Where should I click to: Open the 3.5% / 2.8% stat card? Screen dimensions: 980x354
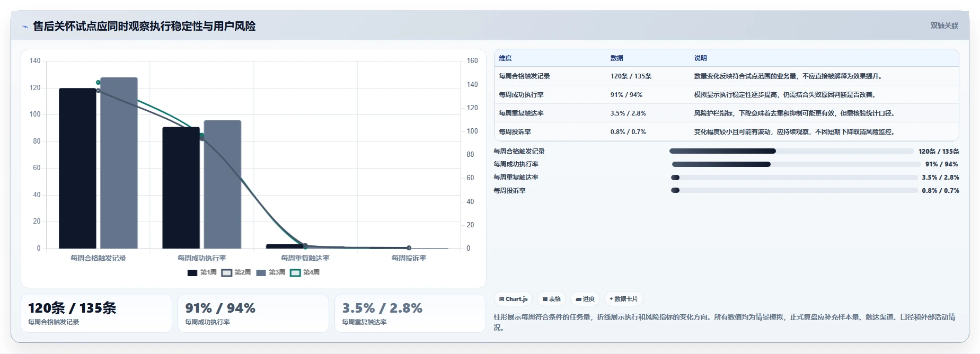point(410,313)
